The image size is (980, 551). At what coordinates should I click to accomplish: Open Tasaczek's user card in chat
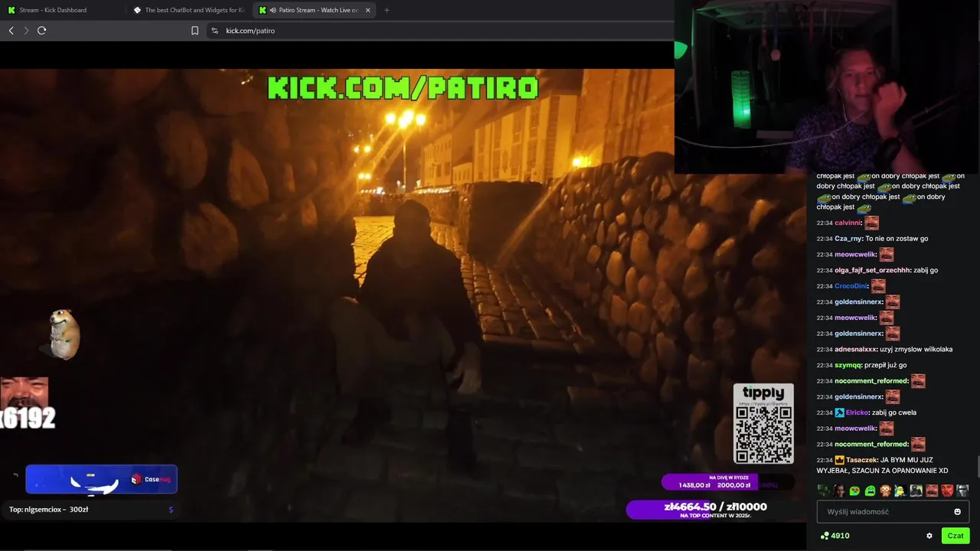coord(862,460)
